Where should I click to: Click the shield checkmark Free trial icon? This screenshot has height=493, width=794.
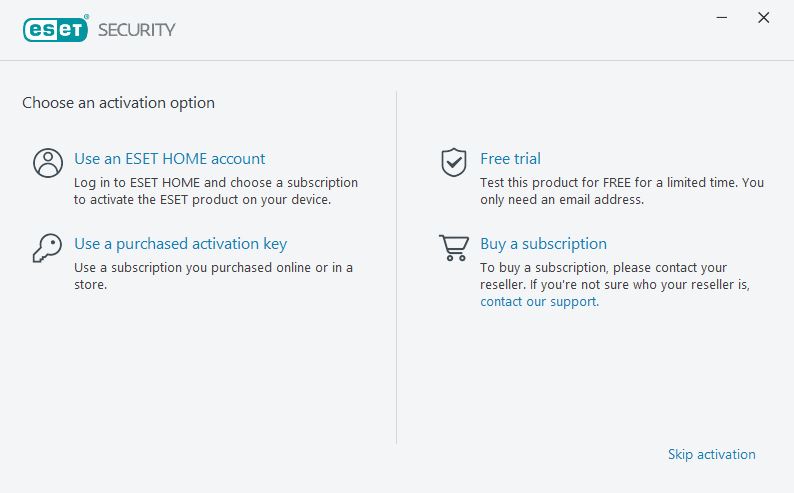(454, 162)
